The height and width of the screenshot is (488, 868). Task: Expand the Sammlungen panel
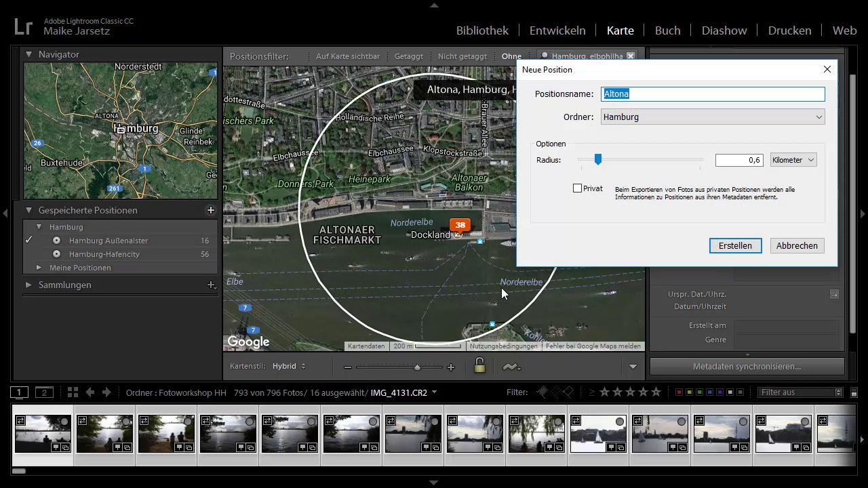29,285
